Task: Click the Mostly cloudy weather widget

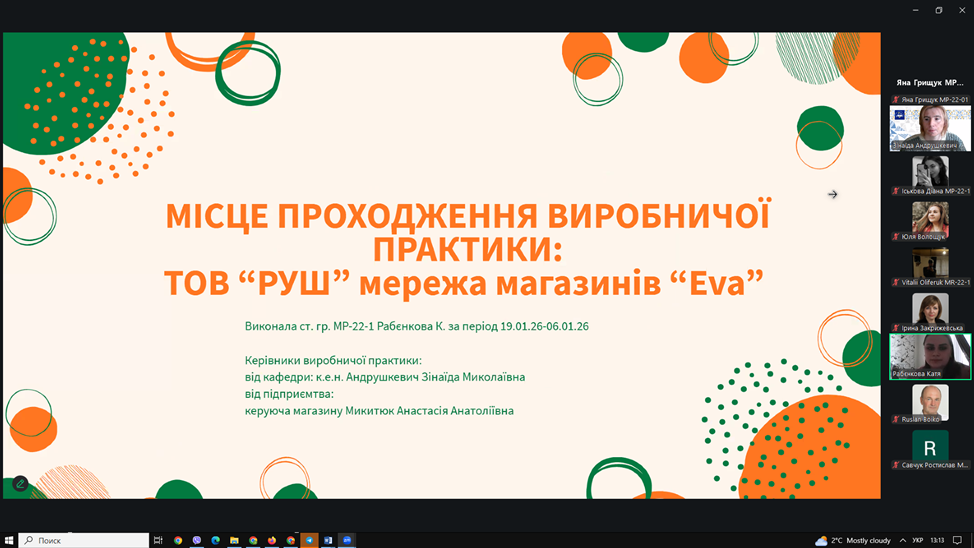Action: coord(853,540)
